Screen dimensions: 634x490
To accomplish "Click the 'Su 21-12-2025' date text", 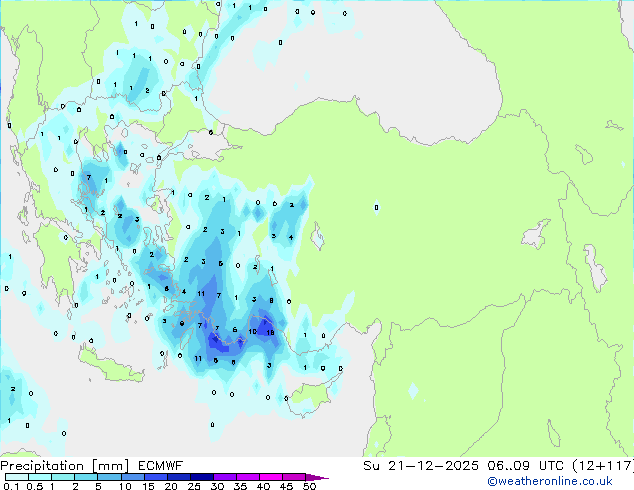I will pyautogui.click(x=421, y=466).
